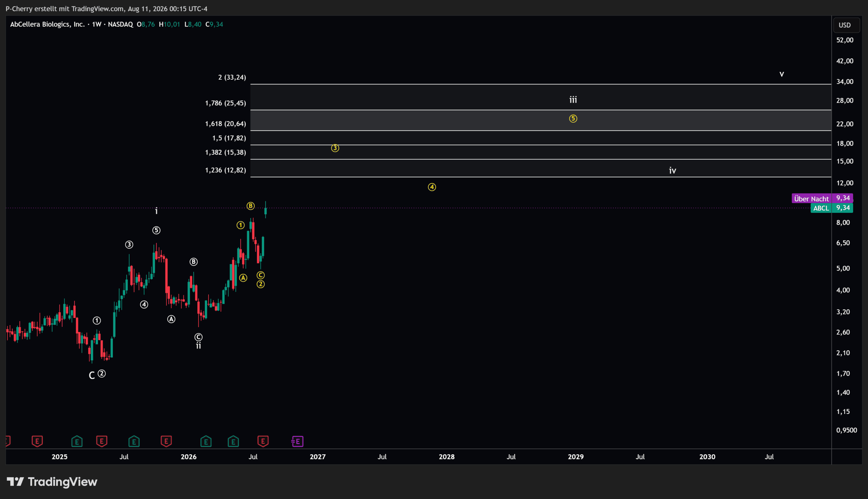This screenshot has height=499, width=868.
Task: Click the 22,00 price axis label
Action: [x=845, y=124]
